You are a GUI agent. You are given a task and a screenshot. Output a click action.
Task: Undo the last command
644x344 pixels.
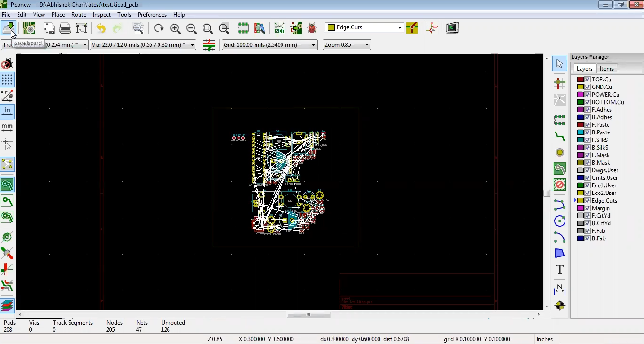101,28
